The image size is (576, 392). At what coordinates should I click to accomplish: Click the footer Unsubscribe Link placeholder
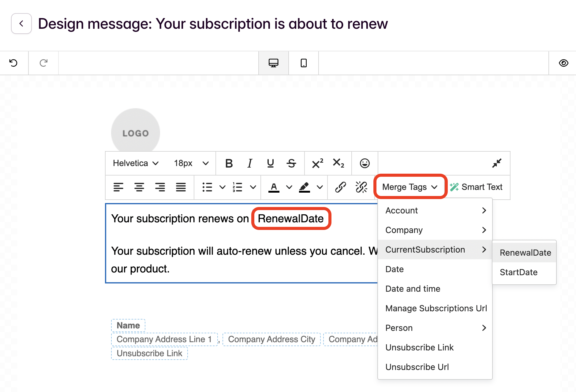(x=149, y=353)
